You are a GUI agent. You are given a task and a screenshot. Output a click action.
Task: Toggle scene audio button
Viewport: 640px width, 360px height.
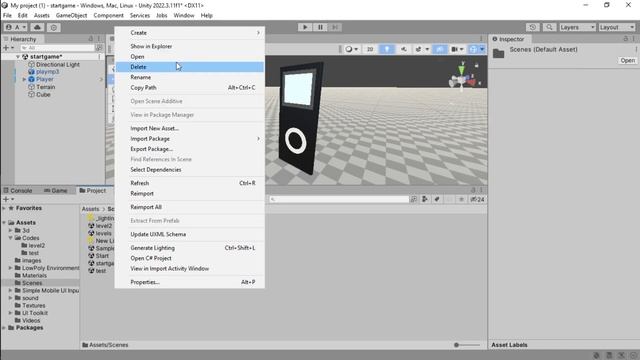pos(403,49)
